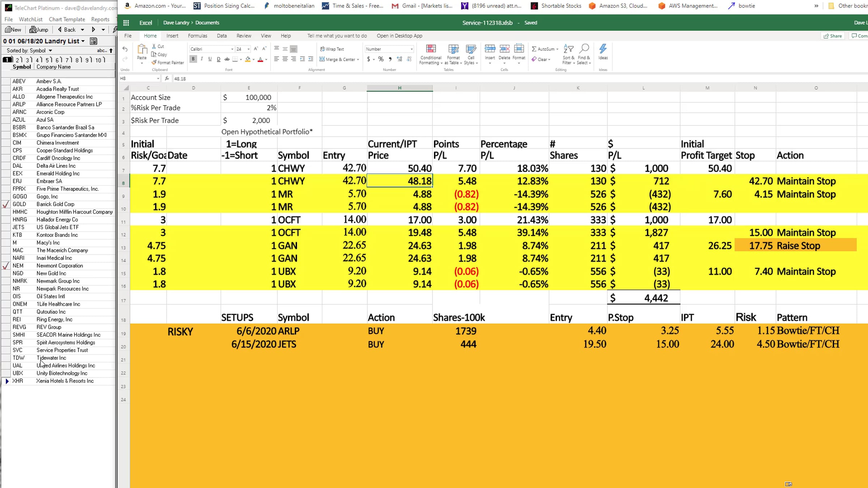Toggle Wrap Text for the cell
868x488 pixels.
pyautogui.click(x=332, y=49)
